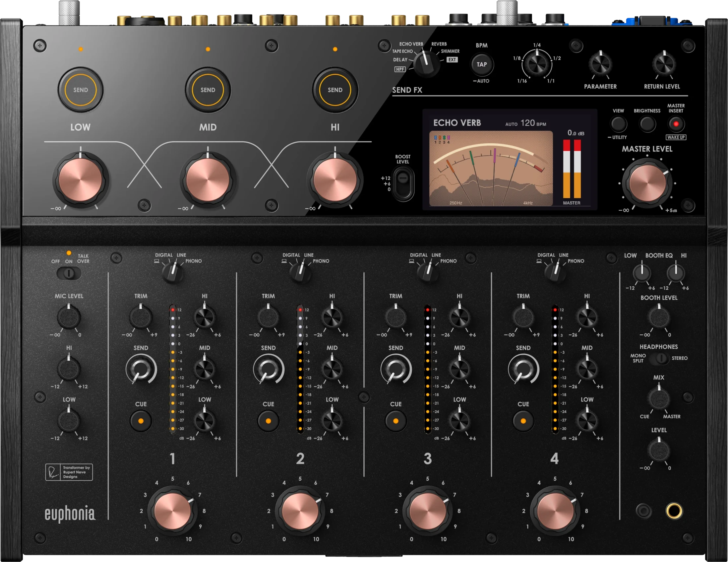Viewport: 728px width, 562px height.
Task: Flip the BOOST LEVEL switch
Action: tap(403, 184)
